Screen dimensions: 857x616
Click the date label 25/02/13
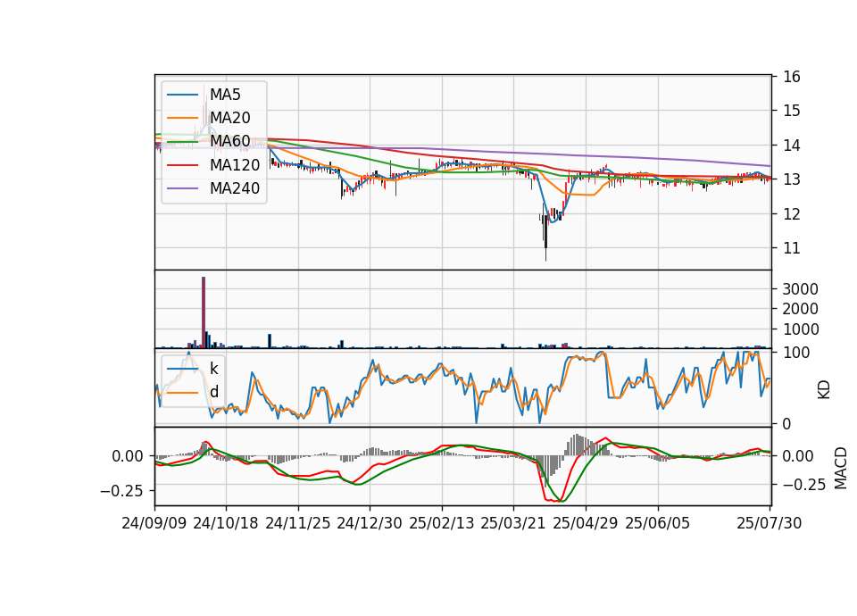pyautogui.click(x=442, y=523)
